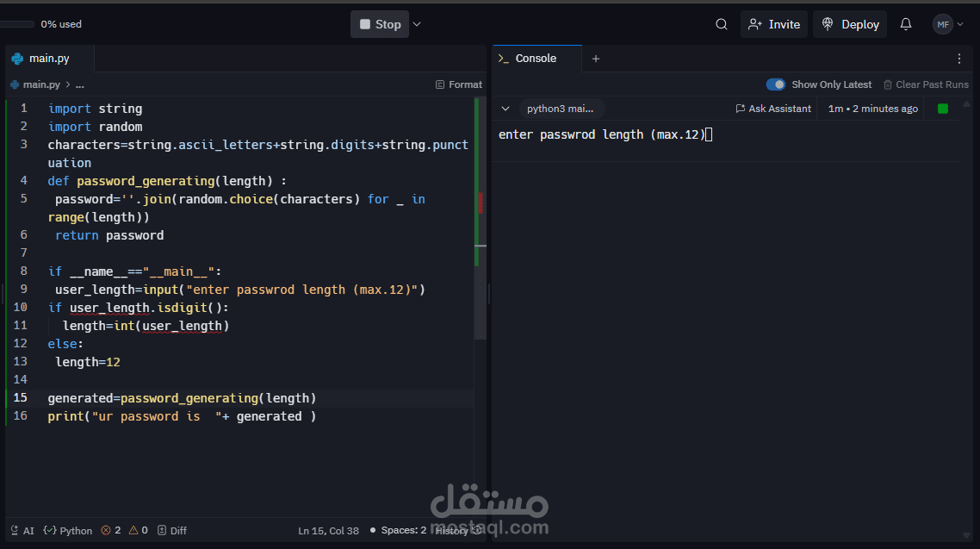Image resolution: width=980 pixels, height=549 pixels.
Task: Collapse the python3 main.py run entry
Action: click(505, 109)
